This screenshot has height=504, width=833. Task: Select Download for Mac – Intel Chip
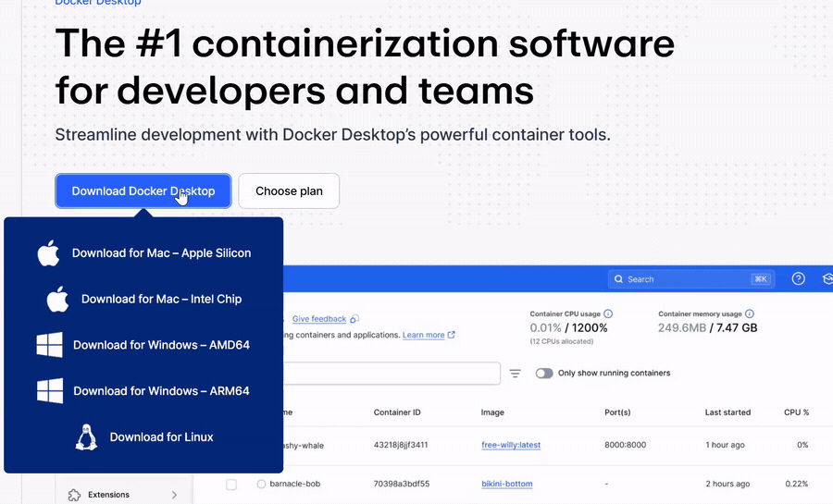pos(161,299)
